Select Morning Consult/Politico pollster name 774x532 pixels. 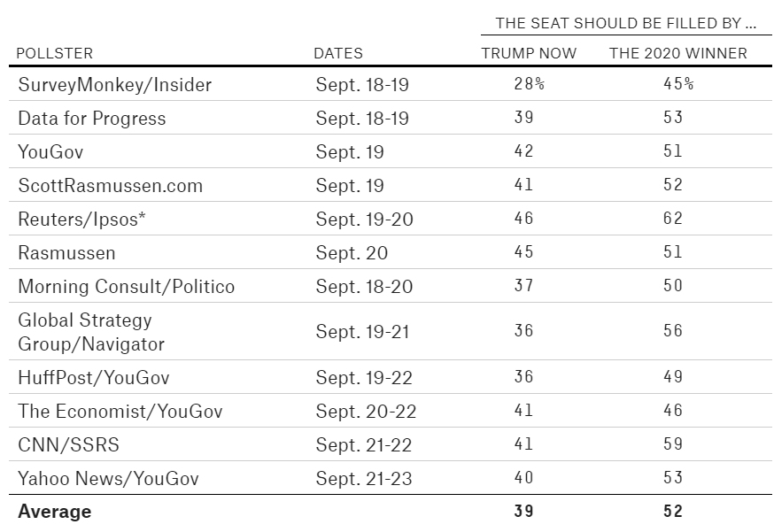pyautogui.click(x=127, y=286)
